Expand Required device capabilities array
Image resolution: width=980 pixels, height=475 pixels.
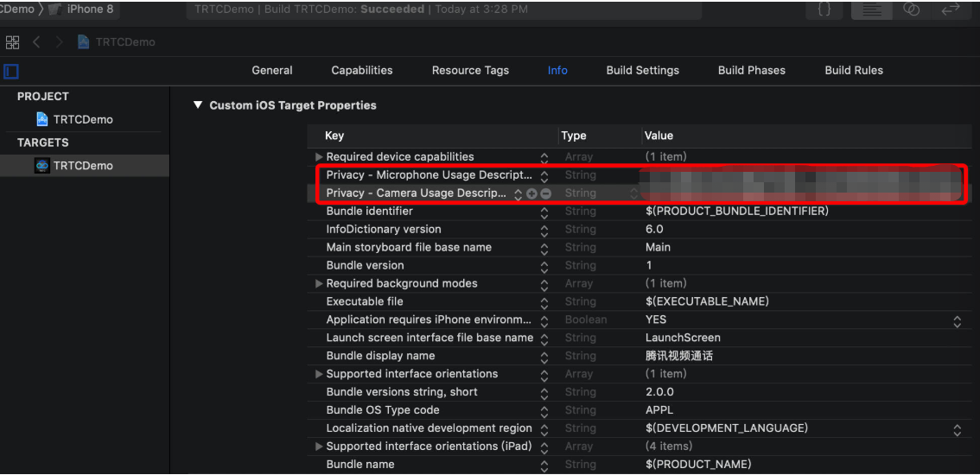click(319, 157)
